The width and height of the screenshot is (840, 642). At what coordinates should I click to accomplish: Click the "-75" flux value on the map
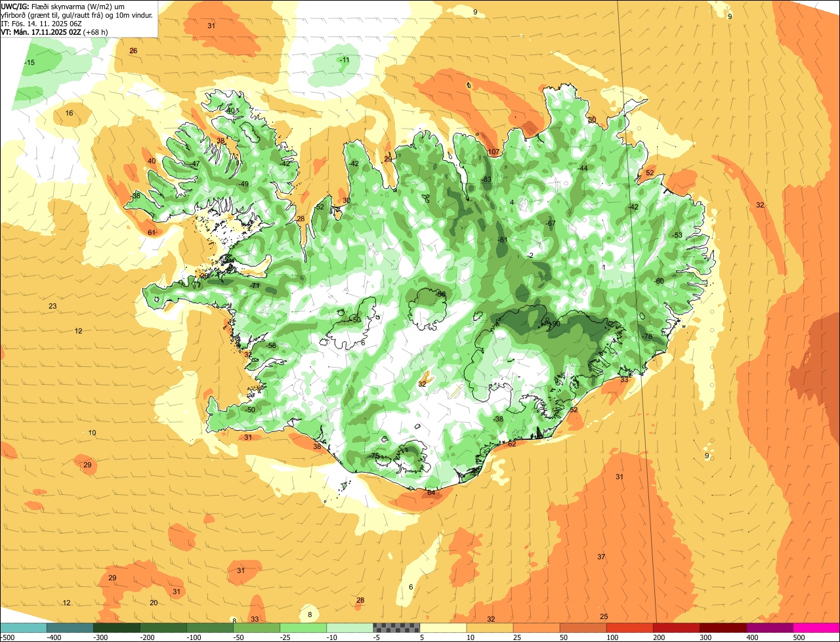coord(375,456)
